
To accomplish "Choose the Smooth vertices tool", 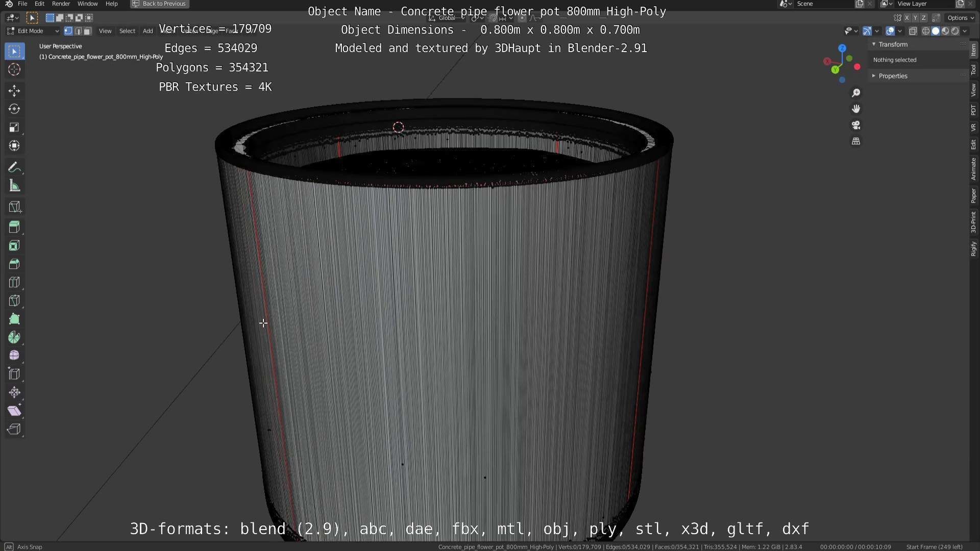I will click(14, 356).
